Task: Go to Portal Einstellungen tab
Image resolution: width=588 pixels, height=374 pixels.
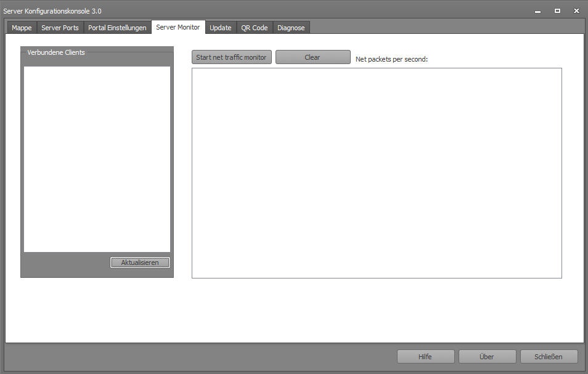Action: (x=117, y=28)
